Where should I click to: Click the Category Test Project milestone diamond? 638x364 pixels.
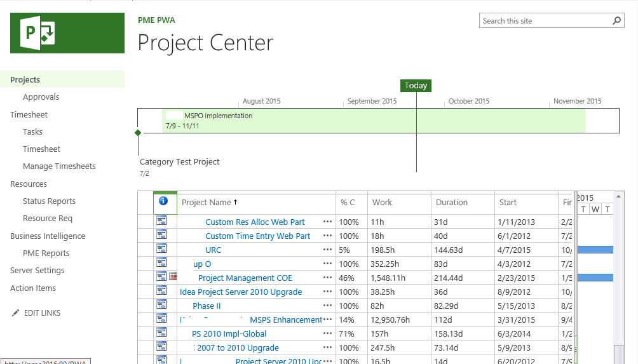(x=138, y=133)
